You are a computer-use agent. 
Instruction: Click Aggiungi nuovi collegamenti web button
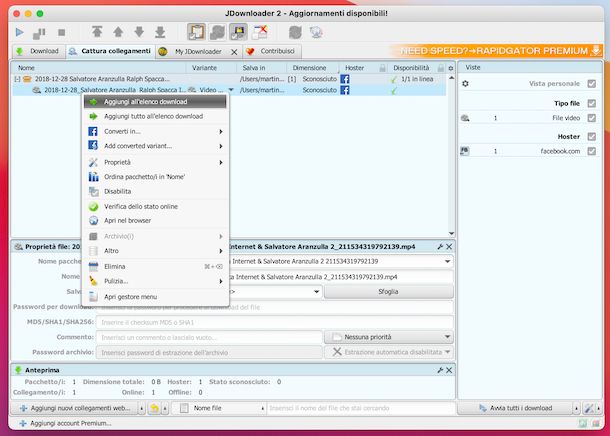coord(75,408)
